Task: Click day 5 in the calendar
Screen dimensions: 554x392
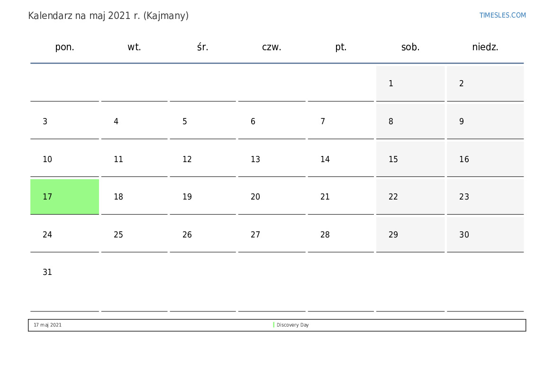Action: tap(203, 121)
